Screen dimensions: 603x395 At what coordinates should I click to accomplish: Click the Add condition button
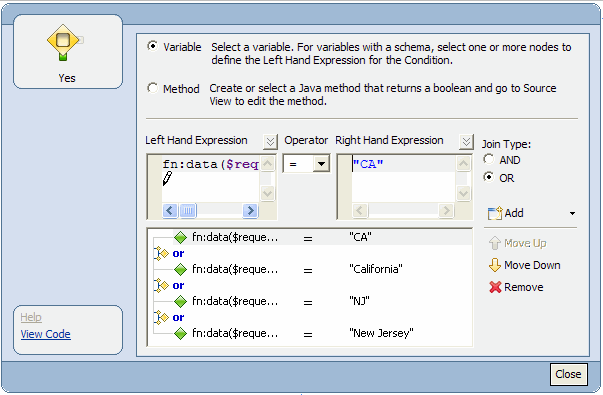click(x=505, y=213)
